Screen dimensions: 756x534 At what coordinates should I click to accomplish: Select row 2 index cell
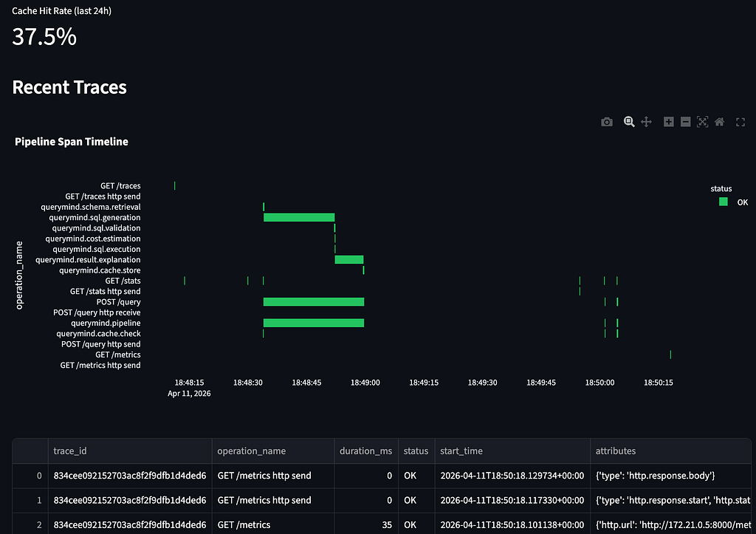tap(30, 525)
